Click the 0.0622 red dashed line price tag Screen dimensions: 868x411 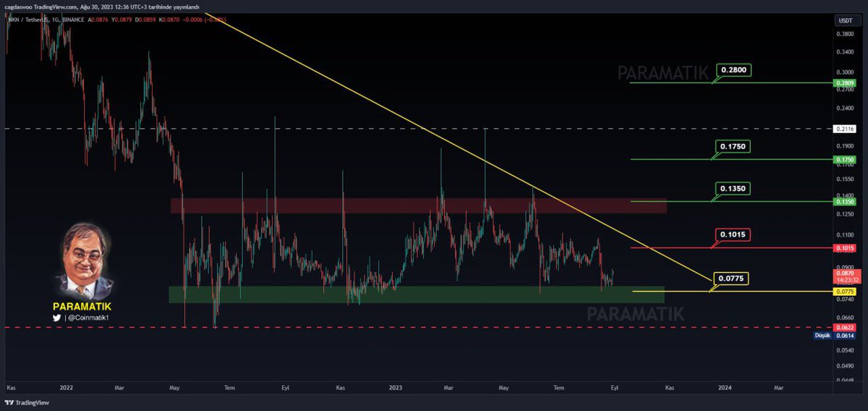pyautogui.click(x=845, y=328)
